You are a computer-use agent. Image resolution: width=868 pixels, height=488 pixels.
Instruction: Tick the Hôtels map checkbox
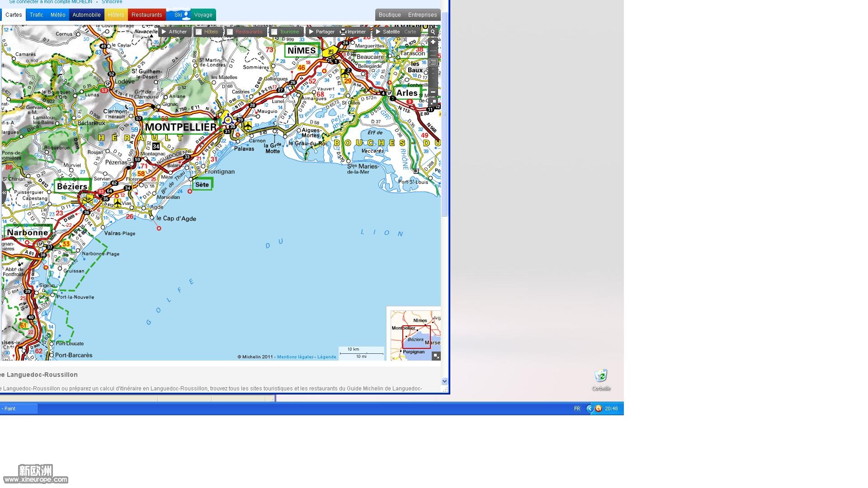(198, 32)
